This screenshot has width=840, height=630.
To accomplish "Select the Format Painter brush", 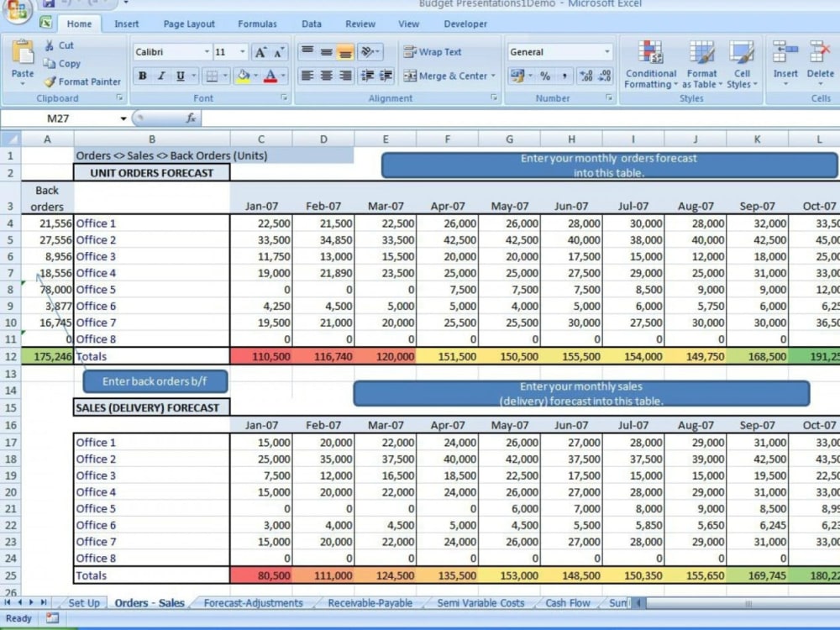I will pyautogui.click(x=50, y=82).
